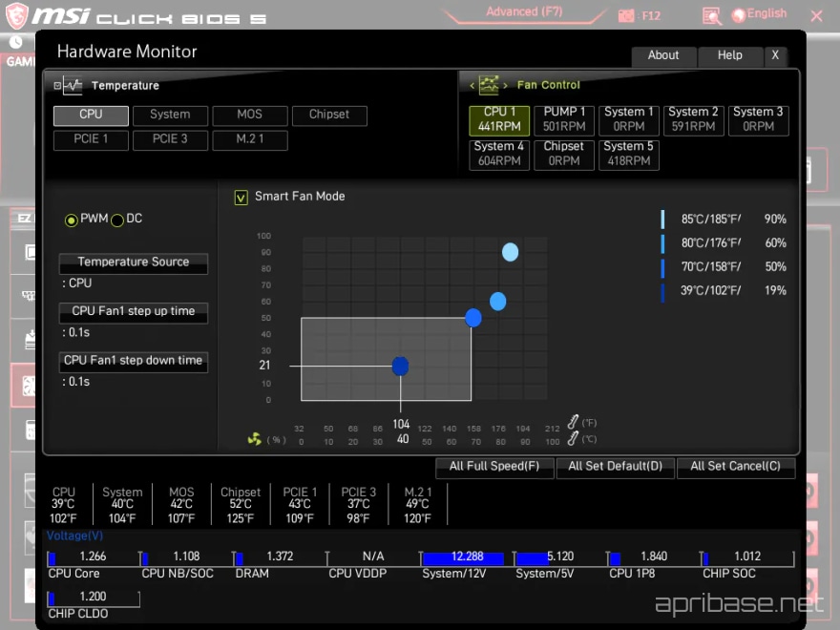Open CPU Fan1 step down time setting
The height and width of the screenshot is (630, 840).
coord(134,362)
